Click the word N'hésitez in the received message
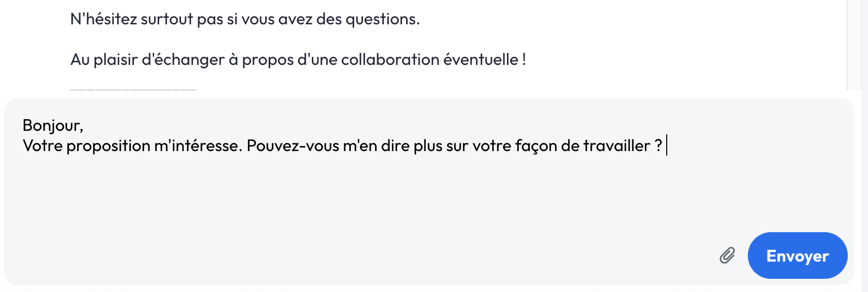The width and height of the screenshot is (868, 292). [x=103, y=19]
